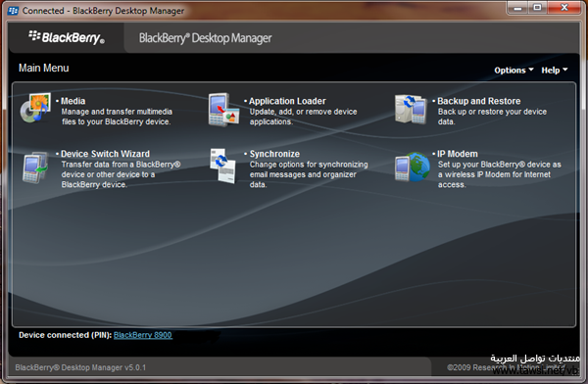
Task: Close the Desktop Manager window
Action: point(564,8)
